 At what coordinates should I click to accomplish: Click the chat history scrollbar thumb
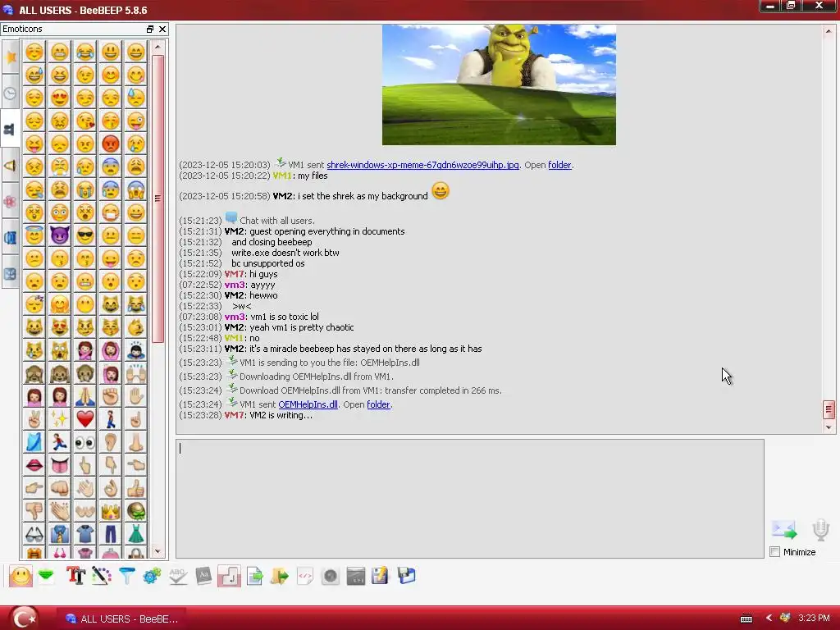[x=829, y=410]
